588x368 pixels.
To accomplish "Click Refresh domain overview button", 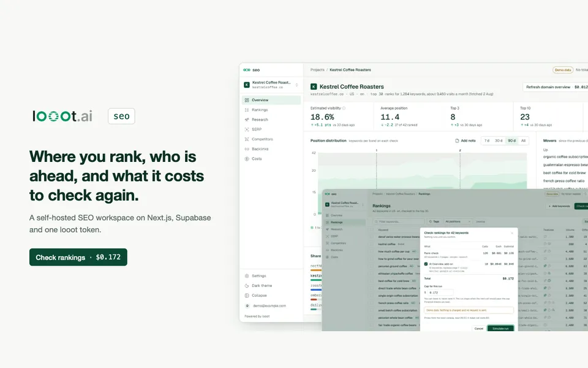I will [x=557, y=86].
